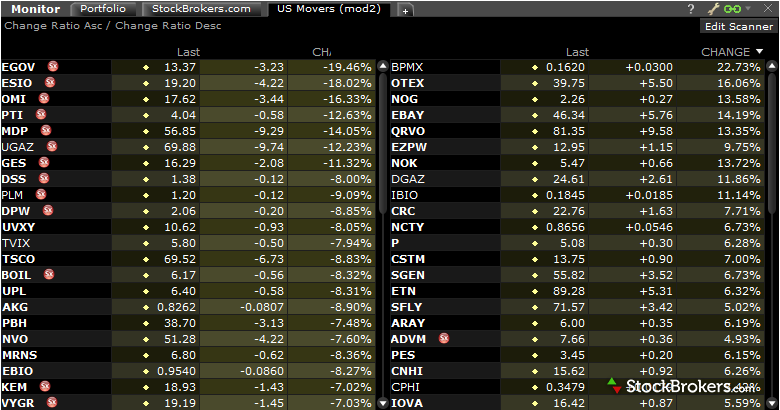Click the Monitor panel label
This screenshot has height=410, width=780.
click(x=35, y=9)
